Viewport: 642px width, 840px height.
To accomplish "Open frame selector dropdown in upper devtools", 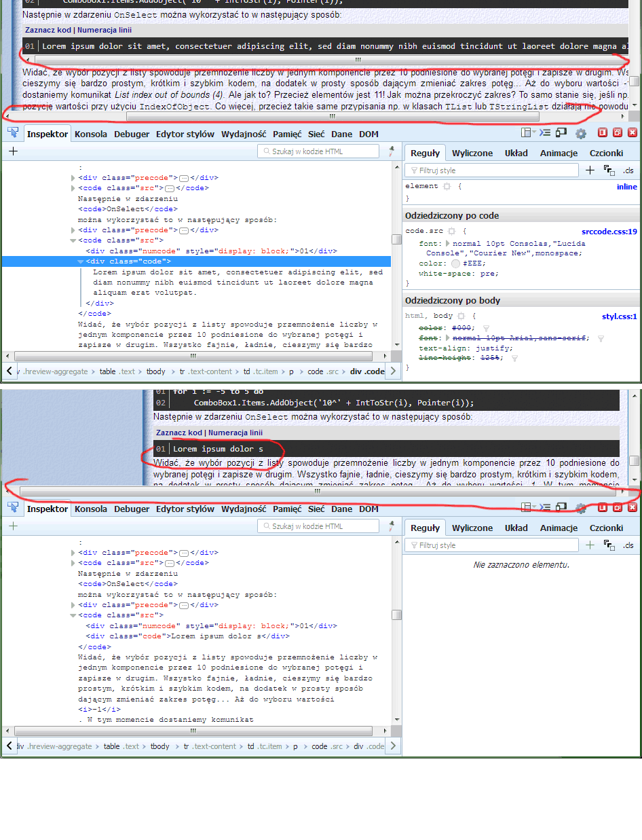I will click(x=529, y=133).
